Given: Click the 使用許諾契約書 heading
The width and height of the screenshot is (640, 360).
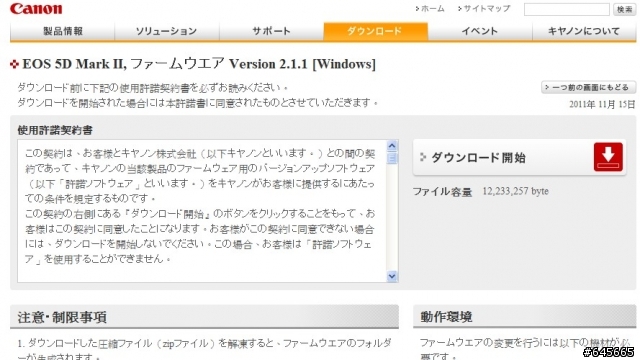Looking at the screenshot, I should (x=55, y=130).
